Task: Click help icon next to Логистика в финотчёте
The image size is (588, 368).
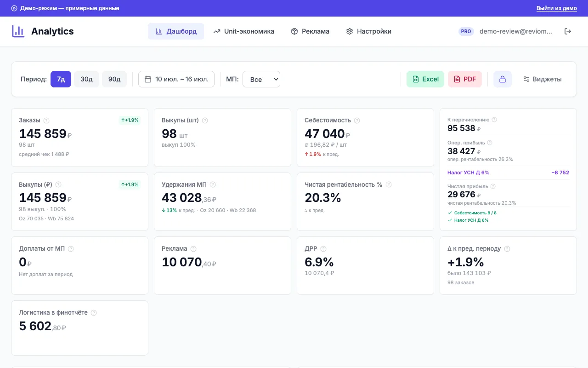Action: 94,313
